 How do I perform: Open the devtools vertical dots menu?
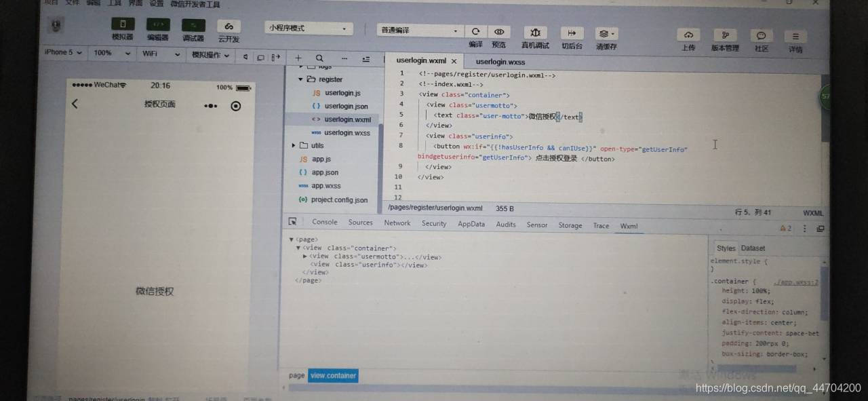pyautogui.click(x=805, y=229)
